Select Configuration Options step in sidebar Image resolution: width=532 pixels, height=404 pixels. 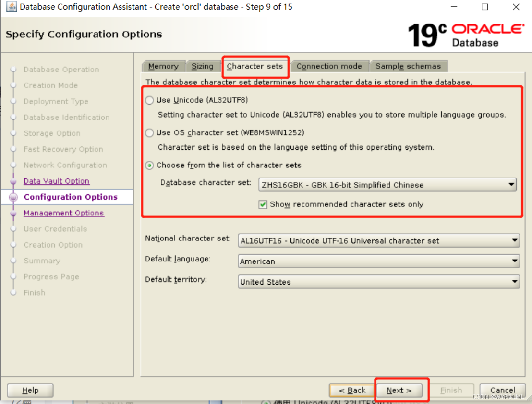71,197
